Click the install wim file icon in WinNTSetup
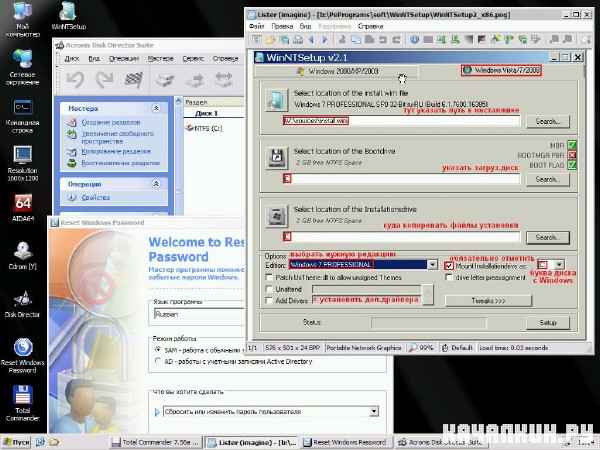This screenshot has height=450, width=600. click(276, 100)
